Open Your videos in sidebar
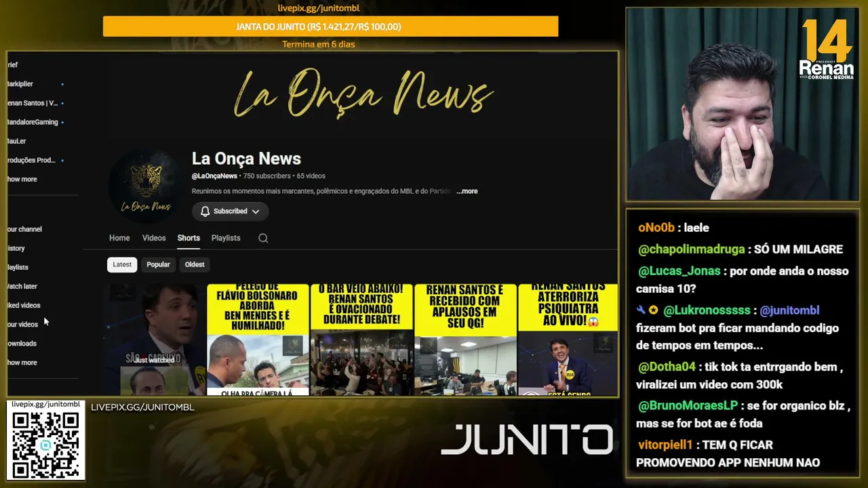The image size is (868, 488). (x=23, y=324)
